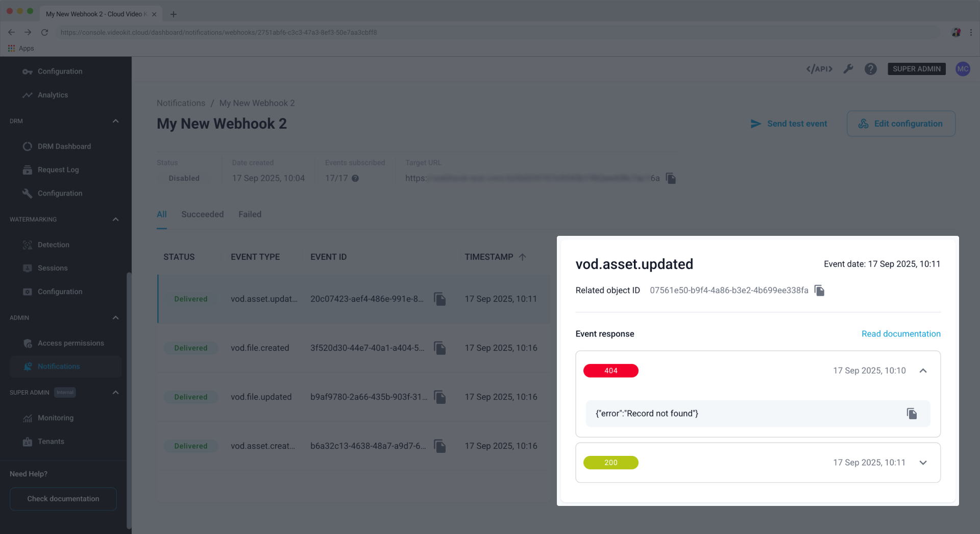Open the Read documentation link
The width and height of the screenshot is (980, 534).
[900, 334]
